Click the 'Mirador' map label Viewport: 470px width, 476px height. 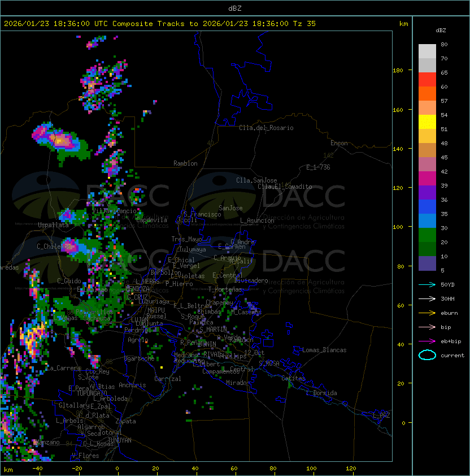[238, 383]
